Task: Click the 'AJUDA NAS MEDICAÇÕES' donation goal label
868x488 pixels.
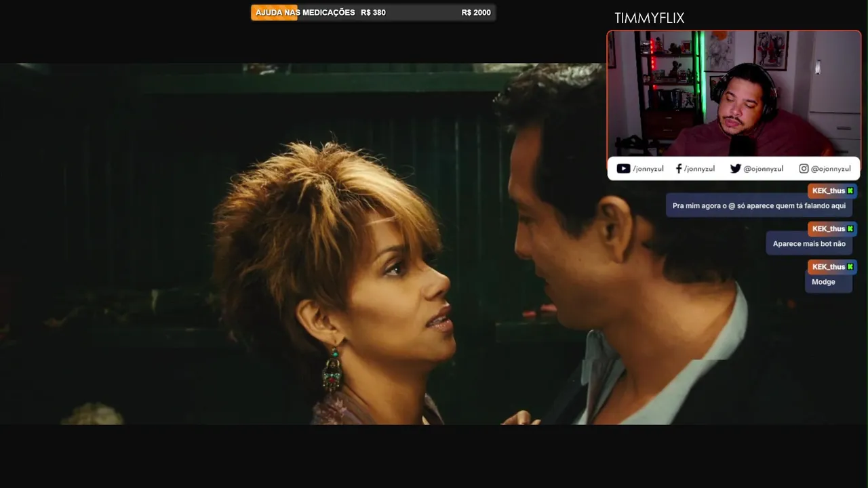Action: [305, 13]
